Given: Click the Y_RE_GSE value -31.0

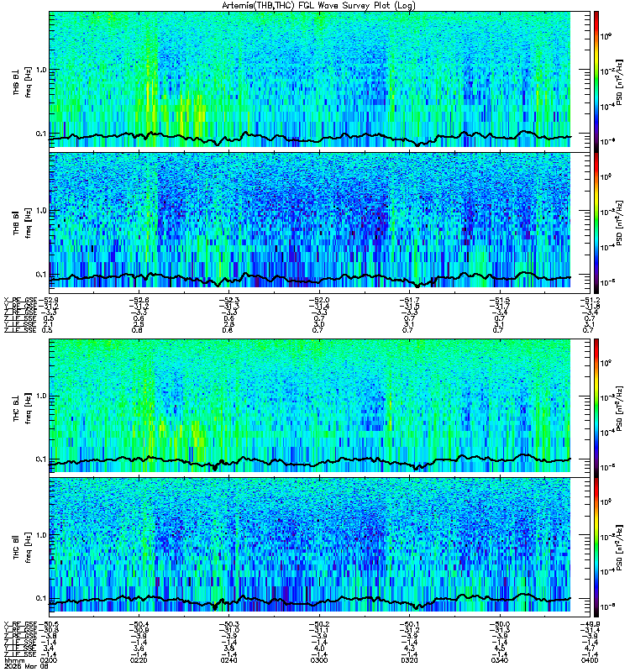Looking at the screenshot, I should pos(228,630).
